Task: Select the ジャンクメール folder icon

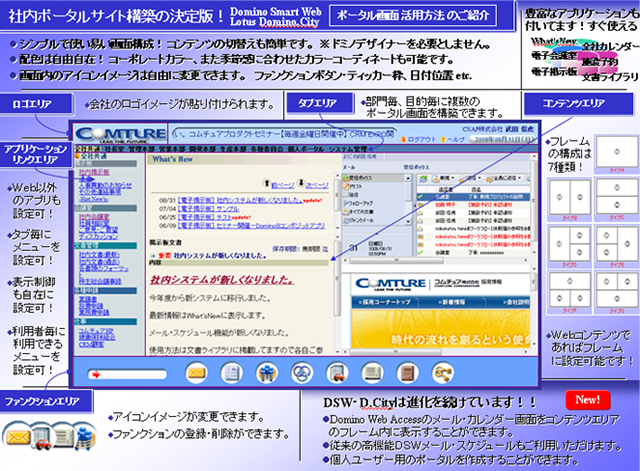Action: tap(346, 220)
